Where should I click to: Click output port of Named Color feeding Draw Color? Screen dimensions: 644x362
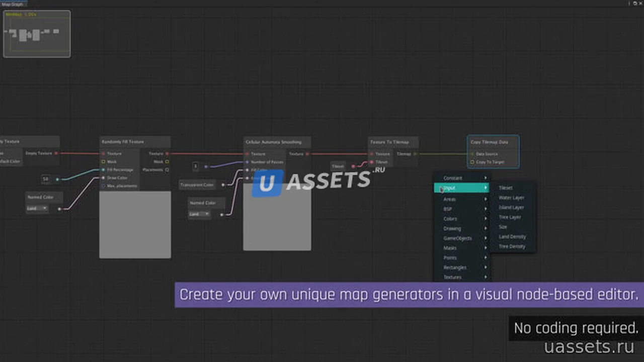pos(59,209)
